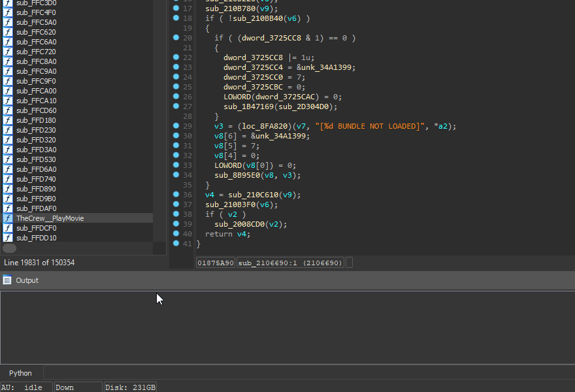575x392 pixels.
Task: Switch to the Python console tab
Action: [x=20, y=373]
